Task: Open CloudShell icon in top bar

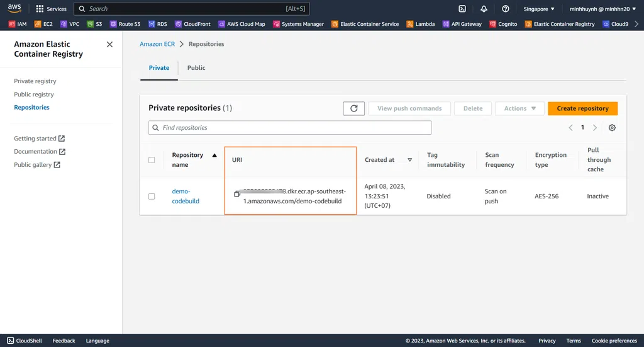Action: point(462,9)
